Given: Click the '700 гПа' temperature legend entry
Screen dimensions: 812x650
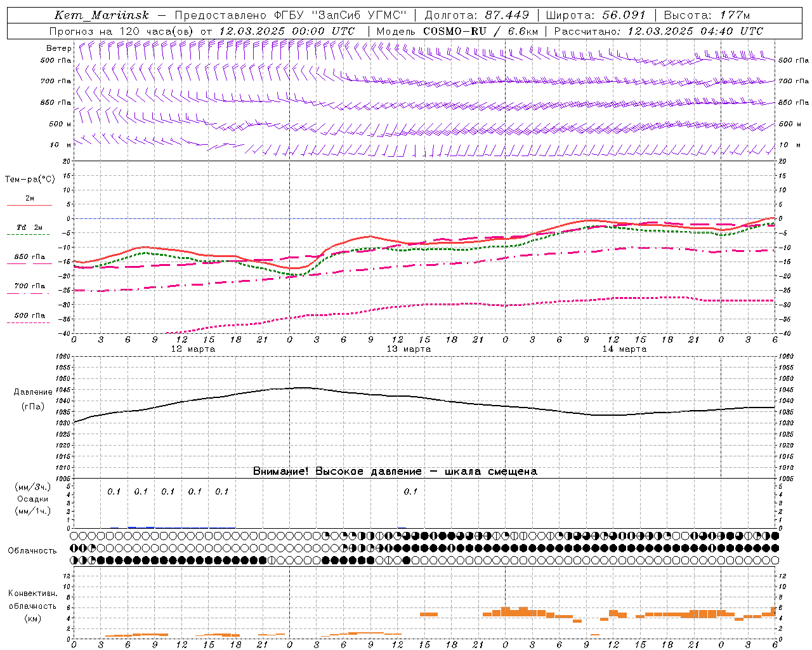Looking at the screenshot, I should click(x=30, y=286).
